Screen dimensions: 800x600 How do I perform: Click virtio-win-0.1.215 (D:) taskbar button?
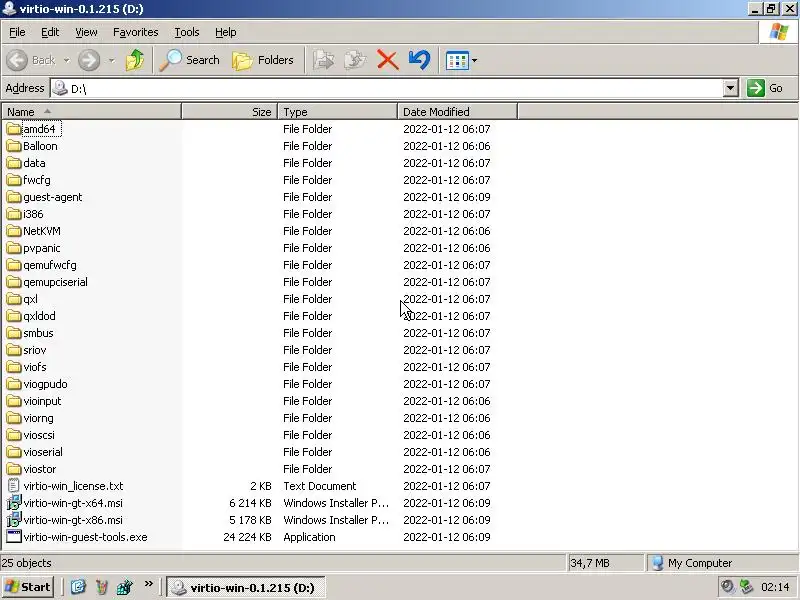(x=245, y=588)
